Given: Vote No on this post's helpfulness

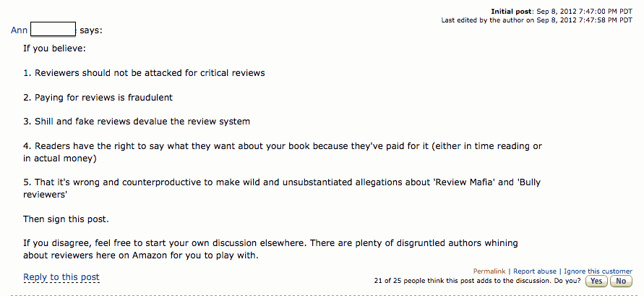Looking at the screenshot, I should [x=621, y=282].
